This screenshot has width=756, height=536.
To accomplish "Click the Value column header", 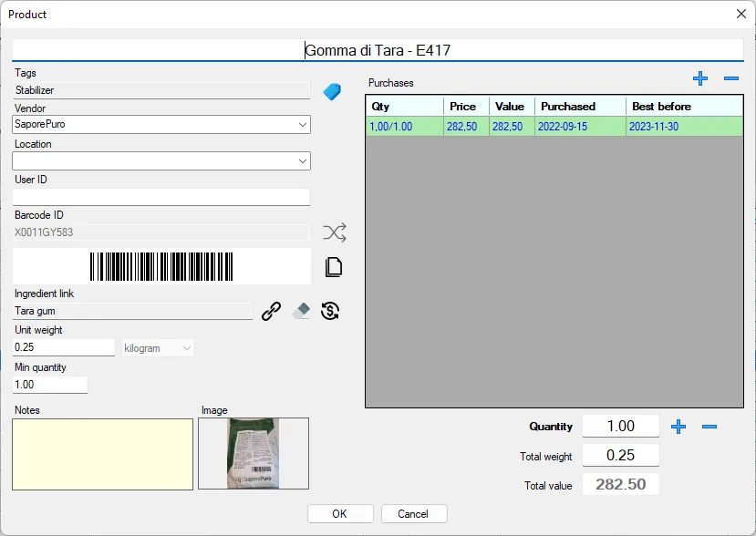I will (512, 106).
